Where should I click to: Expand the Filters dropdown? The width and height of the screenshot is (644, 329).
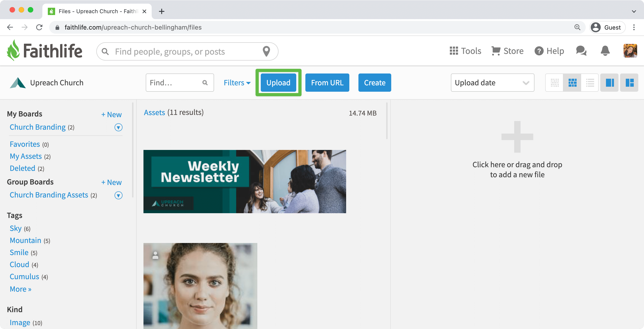237,83
